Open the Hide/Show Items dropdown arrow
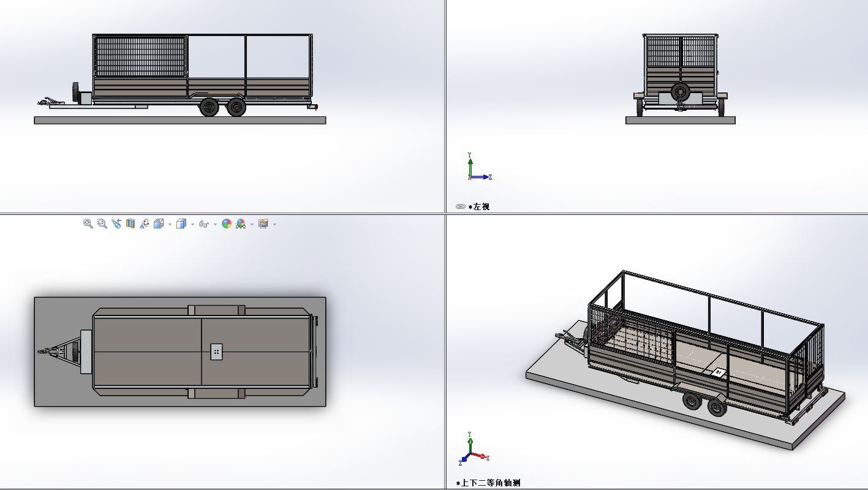This screenshot has width=868, height=490. tap(215, 225)
